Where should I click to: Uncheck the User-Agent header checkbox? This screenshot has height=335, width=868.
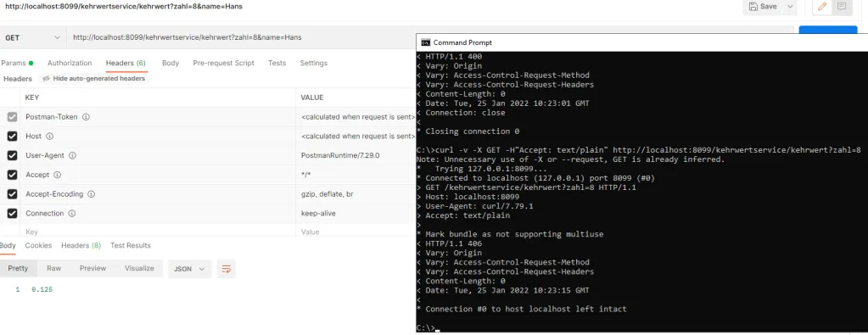pos(12,155)
